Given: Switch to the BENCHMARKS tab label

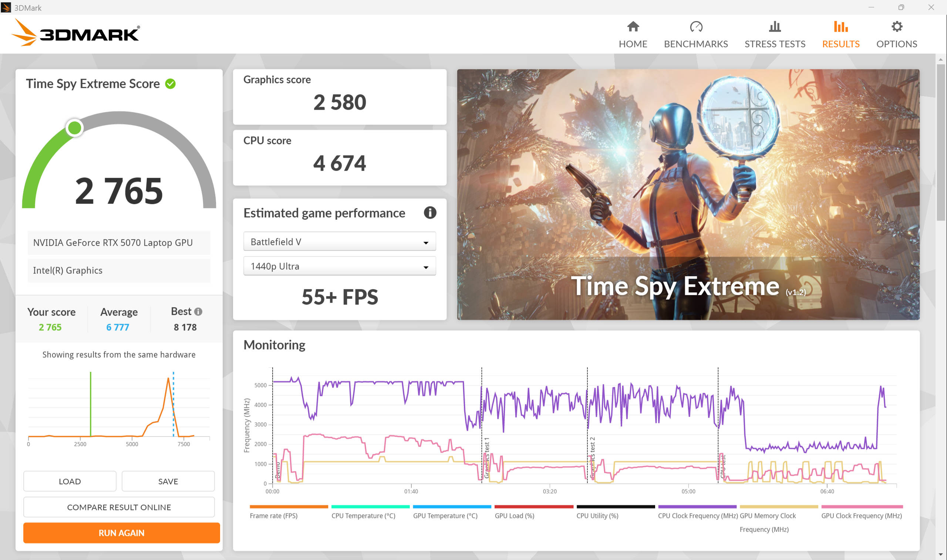Looking at the screenshot, I should [x=696, y=44].
